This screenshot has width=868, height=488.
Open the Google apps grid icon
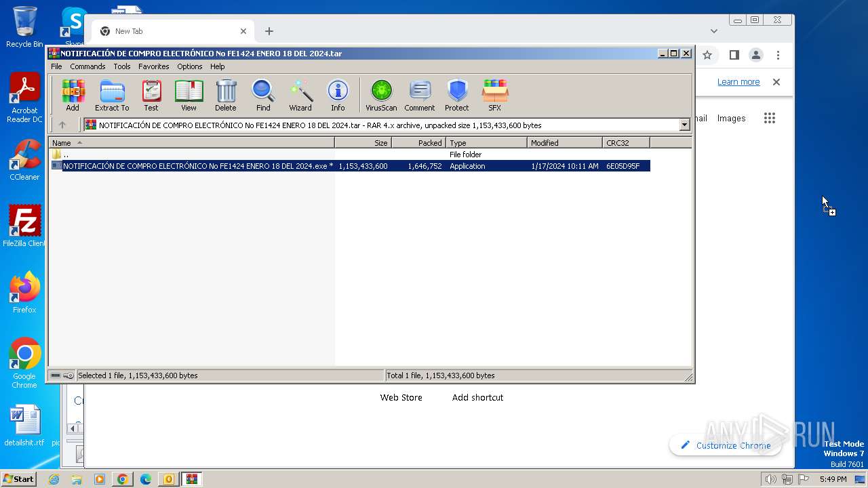tap(769, 118)
